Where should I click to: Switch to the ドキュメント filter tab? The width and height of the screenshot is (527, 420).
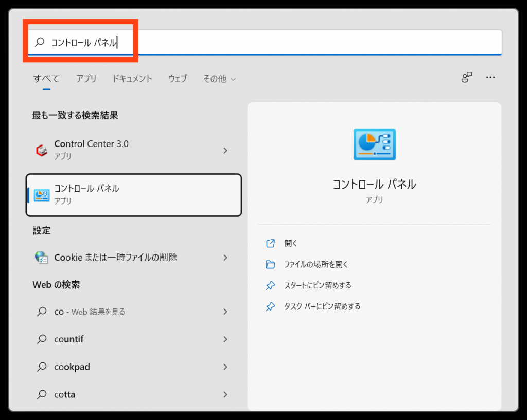(x=132, y=79)
